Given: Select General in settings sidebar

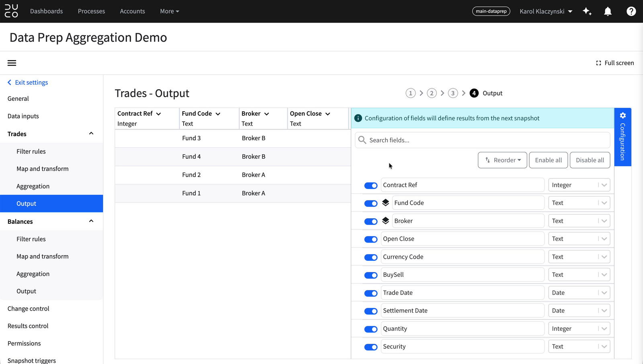Looking at the screenshot, I should point(18,98).
